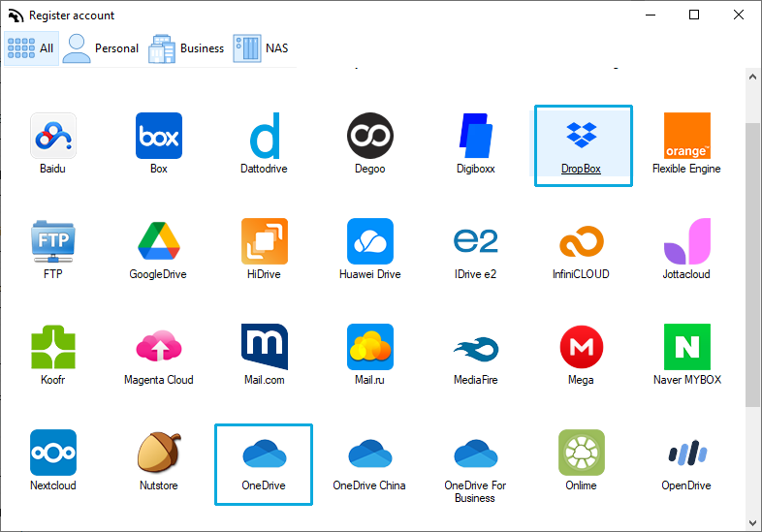Select the HiDrive icon
Viewport: 762px width, 532px height.
coord(265,241)
